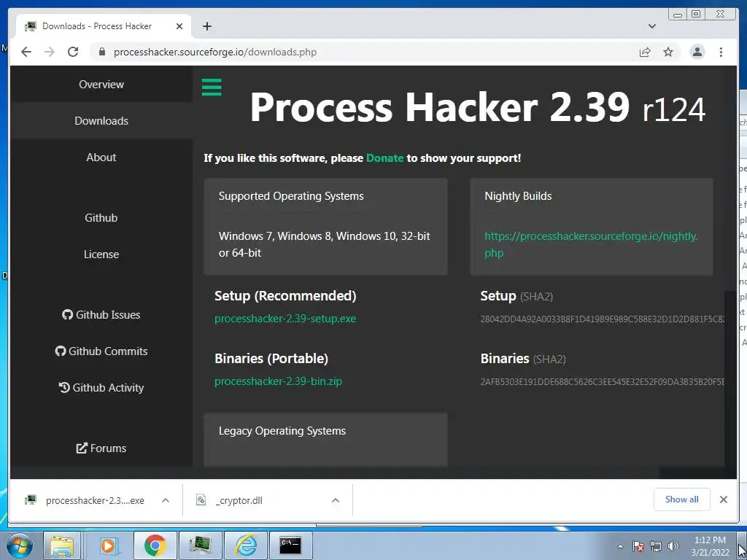Screen dimensions: 747x560
Task: Close the downloads bar
Action: coord(723,499)
